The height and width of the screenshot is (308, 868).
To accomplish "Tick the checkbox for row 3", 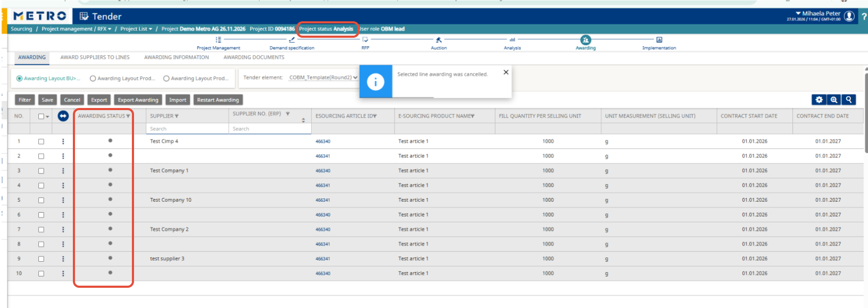I will point(41,171).
